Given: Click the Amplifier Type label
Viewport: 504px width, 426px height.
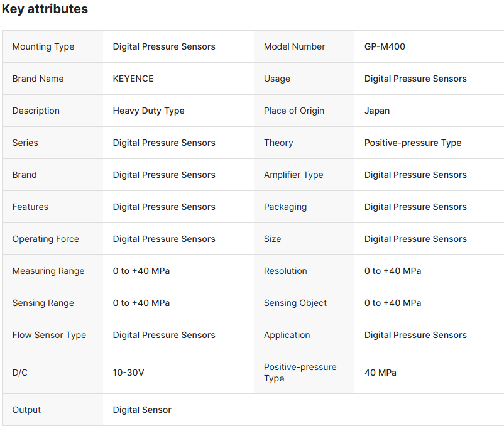Looking at the screenshot, I should 293,175.
